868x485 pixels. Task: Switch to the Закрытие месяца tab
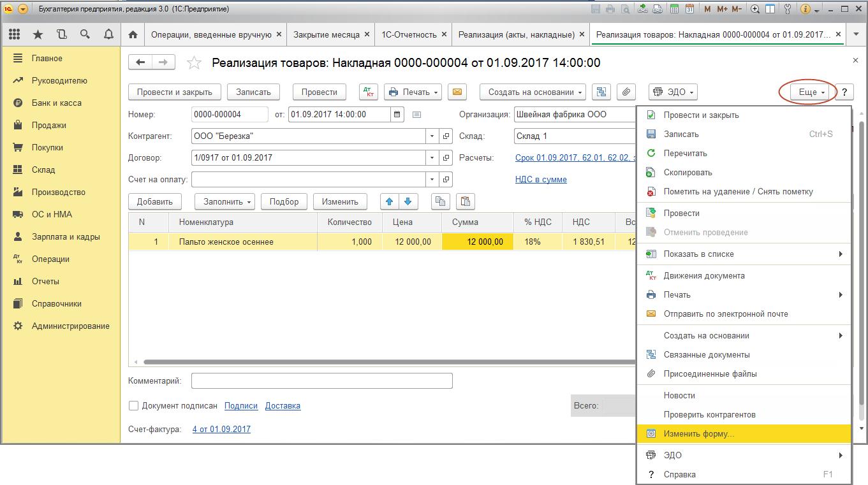click(x=326, y=34)
